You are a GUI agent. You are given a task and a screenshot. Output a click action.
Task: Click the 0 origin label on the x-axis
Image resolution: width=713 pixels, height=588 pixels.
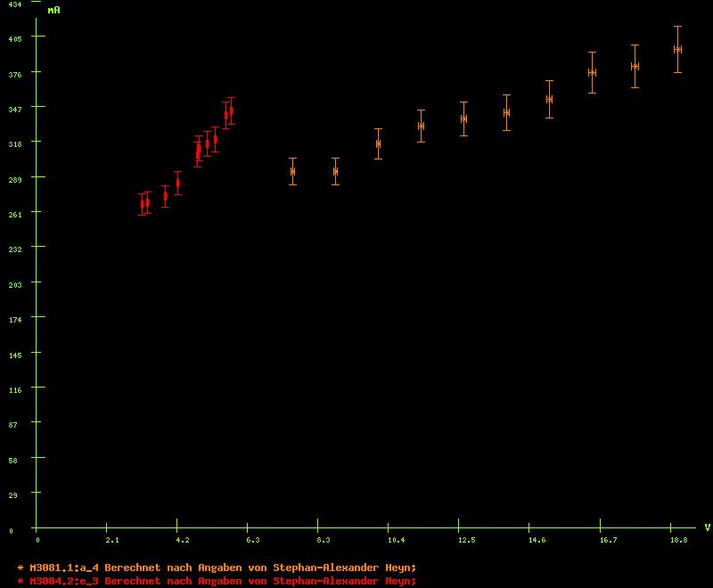(x=37, y=540)
